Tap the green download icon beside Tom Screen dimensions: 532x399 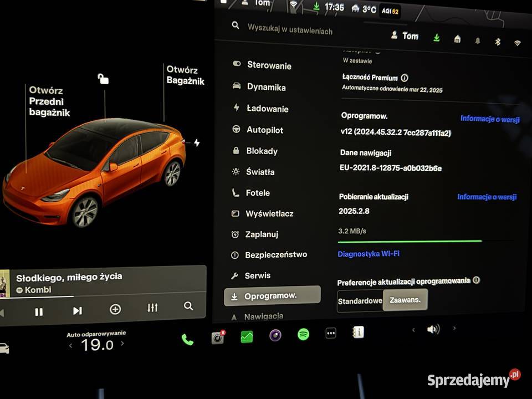(x=437, y=38)
